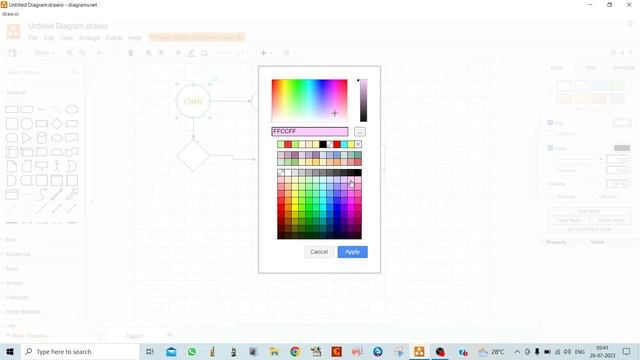This screenshot has height=360, width=640.
Task: Open WhatsApp from the taskbar
Action: tap(192, 351)
